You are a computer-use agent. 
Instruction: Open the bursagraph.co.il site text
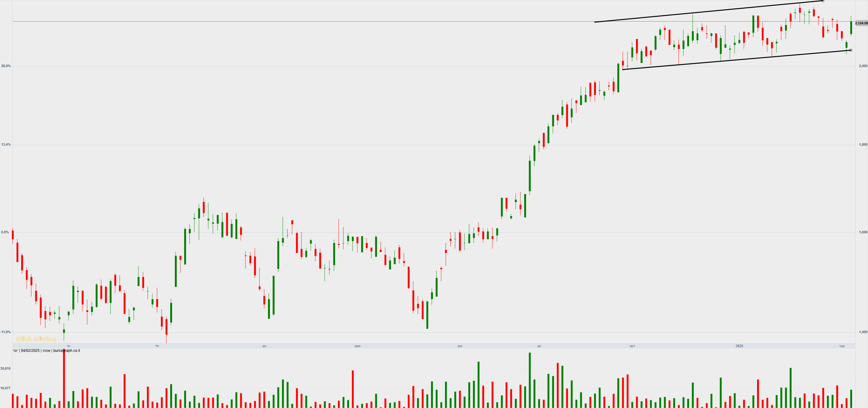tap(67, 351)
